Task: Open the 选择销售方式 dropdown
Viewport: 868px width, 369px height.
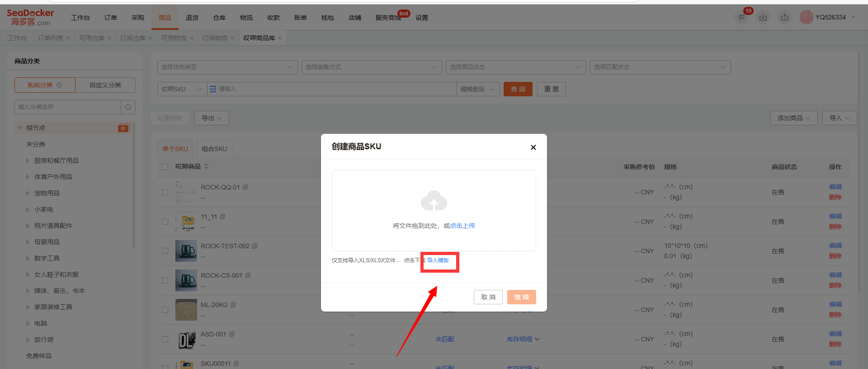Action: (x=372, y=67)
